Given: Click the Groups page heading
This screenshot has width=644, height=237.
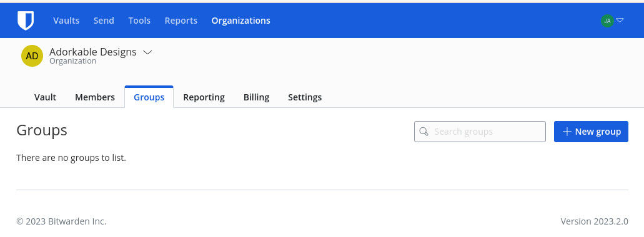Looking at the screenshot, I should coord(41,130).
